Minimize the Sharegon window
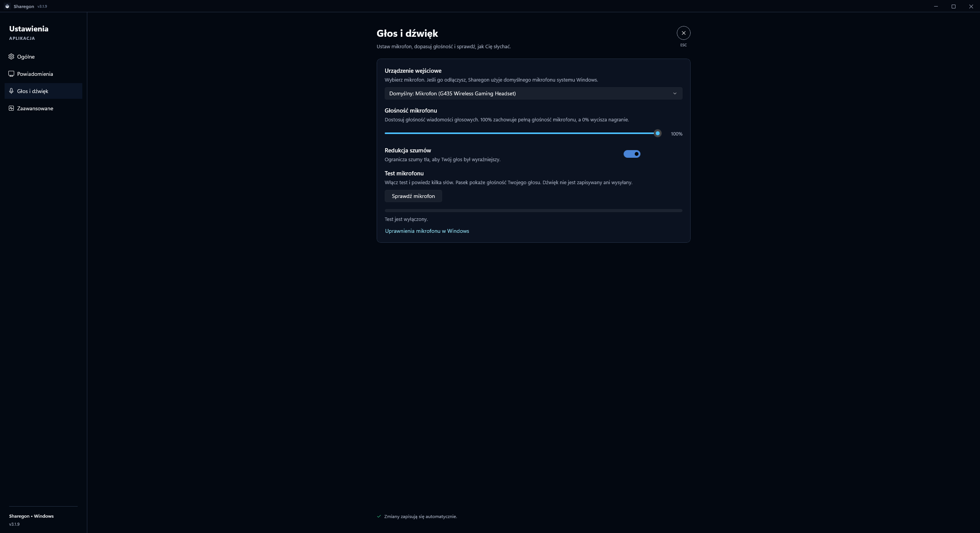This screenshot has width=980, height=533. (936, 6)
